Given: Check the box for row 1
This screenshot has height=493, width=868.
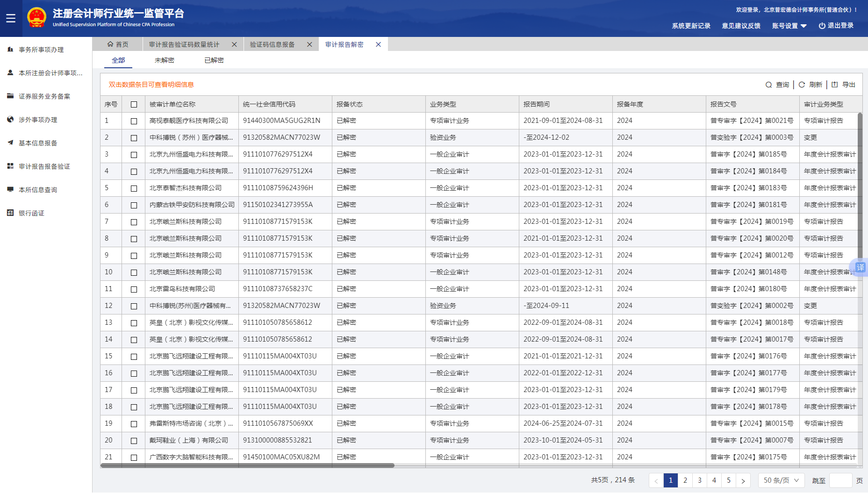Looking at the screenshot, I should [134, 121].
